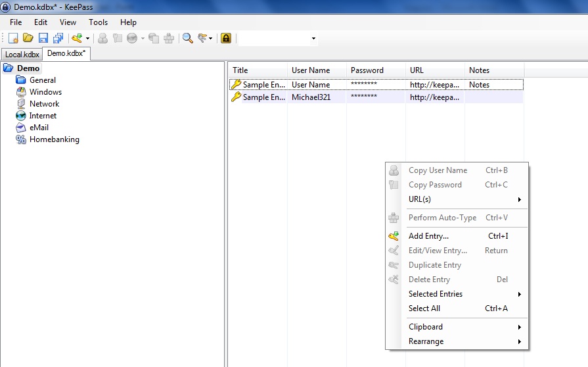Screen dimensions: 588x367
Task: Click the New database toolbar icon
Action: click(13, 38)
